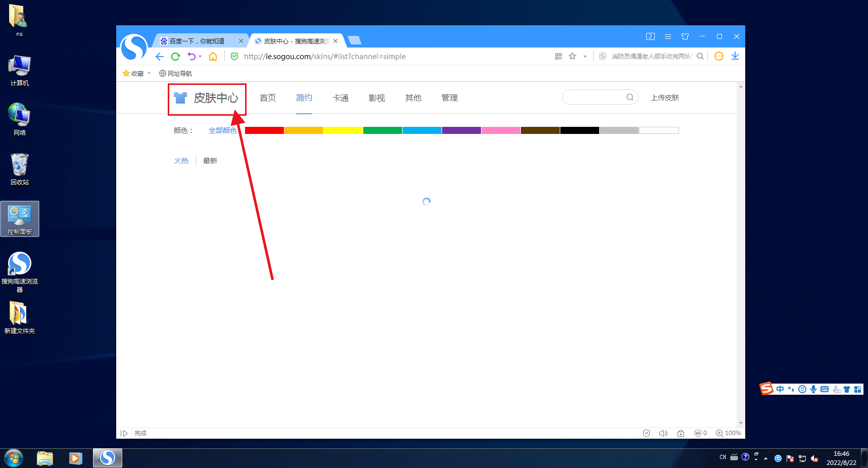Pick the white color swatch
This screenshot has height=468, width=868.
coord(659,130)
